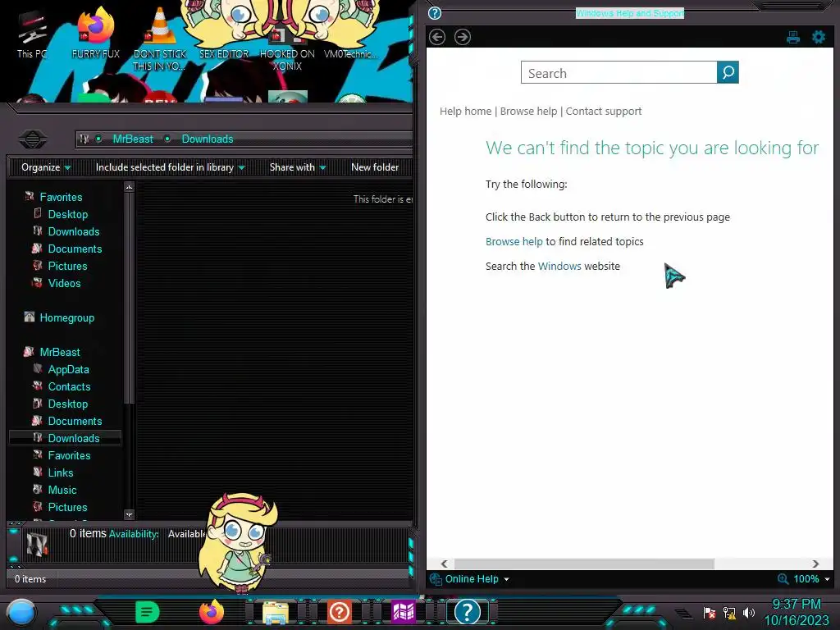
Task: Open the 100% zoom level dropdown
Action: coord(811,579)
